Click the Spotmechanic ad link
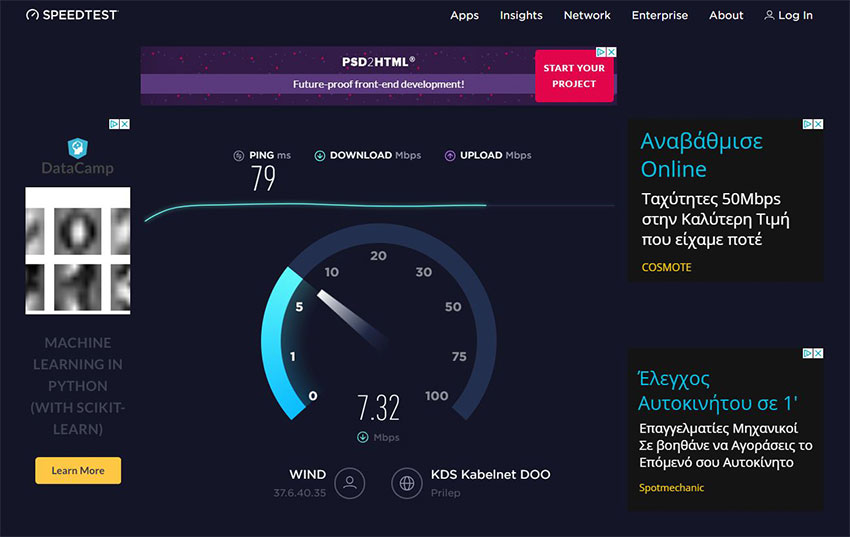 coord(671,487)
